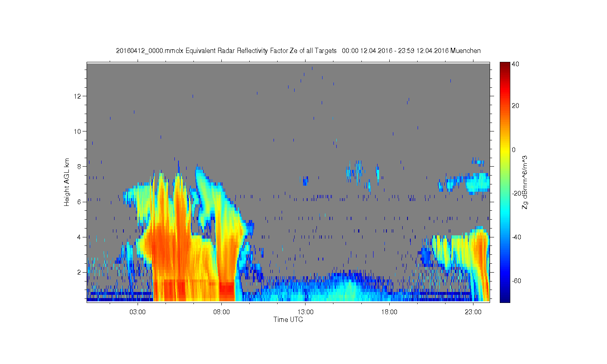Click the "Zg dBmm^6/m^3" colorbar unit label
607x364 pixels.
(x=525, y=182)
